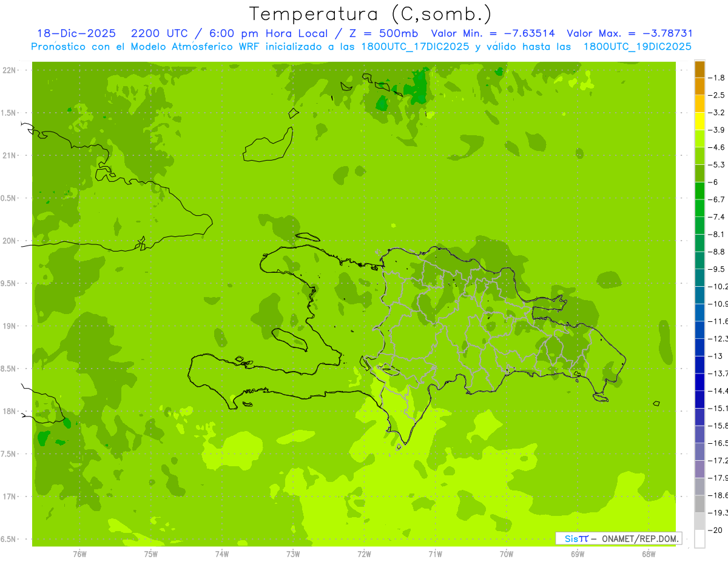
Task: Pick the olive green swatch between -5.3 and -6
Action: 699,173
